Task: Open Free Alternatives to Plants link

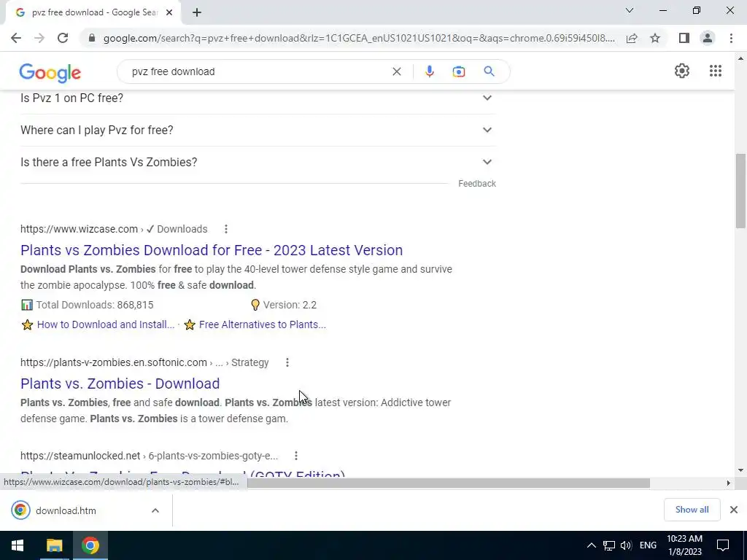Action: tap(263, 324)
